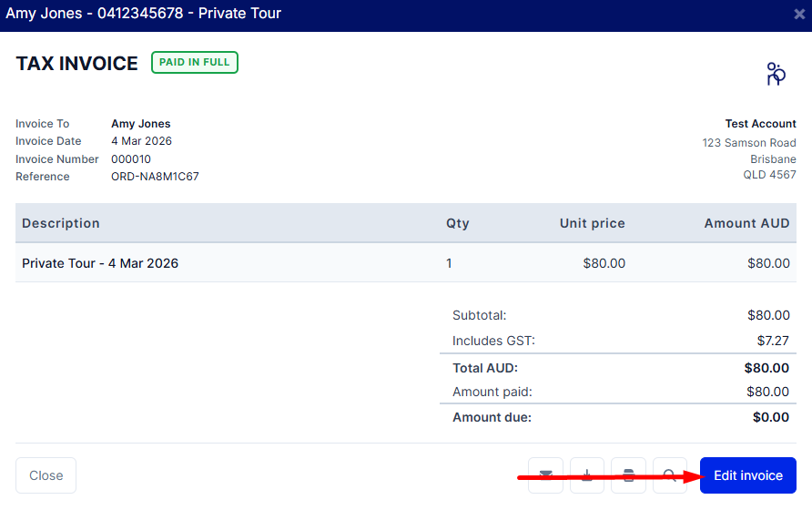Click the PAID IN FULL status badge
The image size is (812, 510).
(195, 63)
